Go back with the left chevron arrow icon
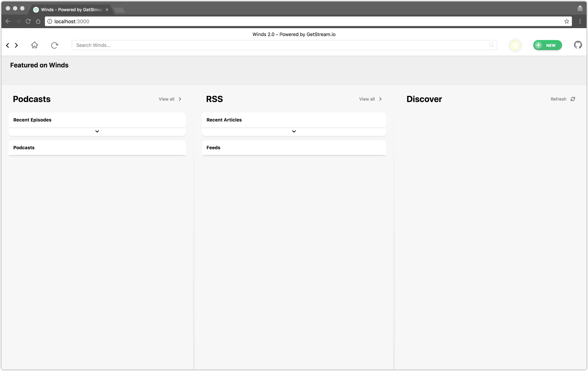The image size is (588, 371). coord(8,45)
